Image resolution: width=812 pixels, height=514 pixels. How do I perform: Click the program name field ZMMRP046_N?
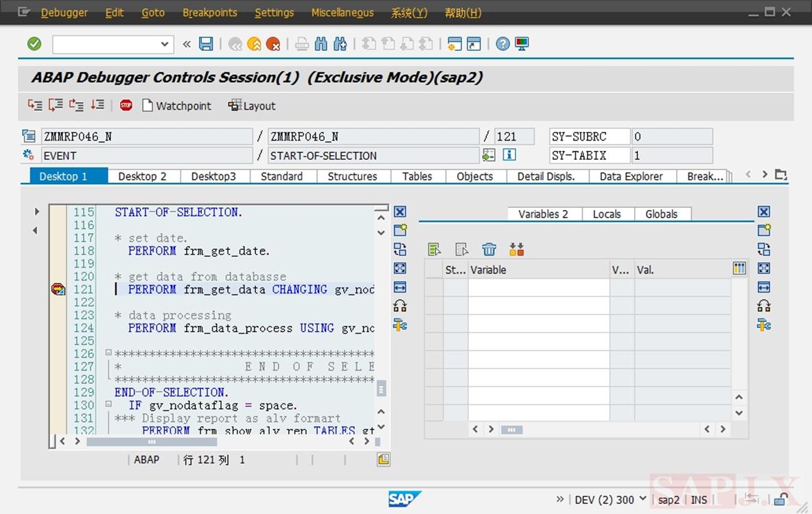pos(147,136)
